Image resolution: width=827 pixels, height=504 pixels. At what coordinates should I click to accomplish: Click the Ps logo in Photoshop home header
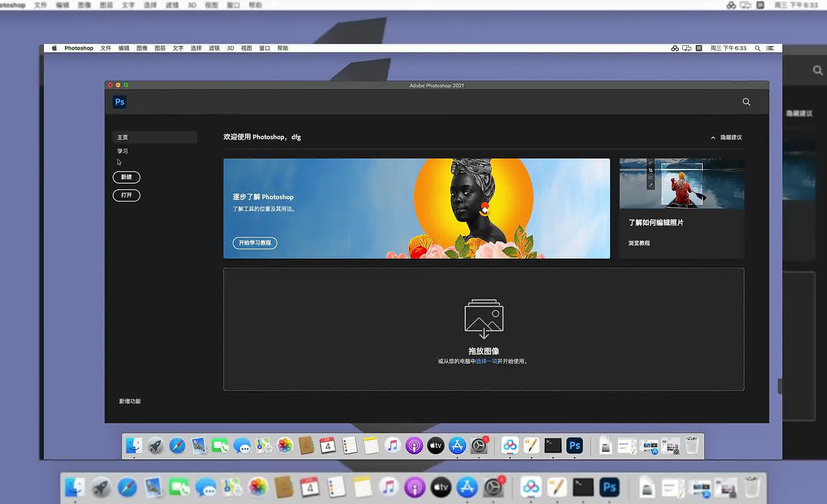point(120,102)
